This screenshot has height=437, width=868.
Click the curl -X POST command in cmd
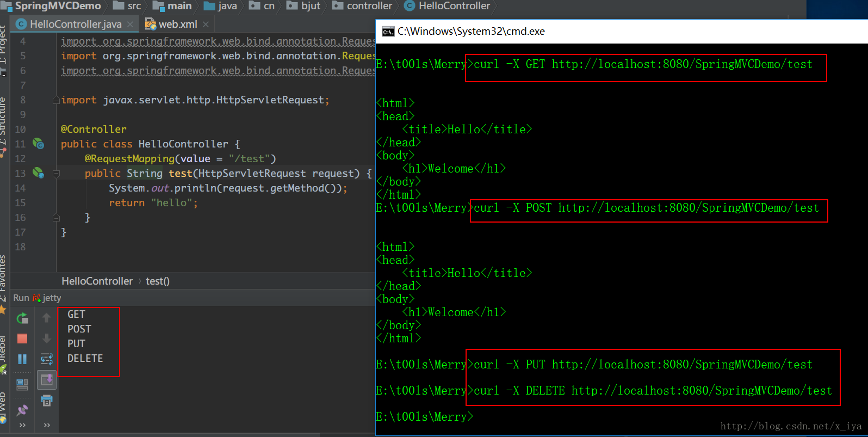(646, 208)
